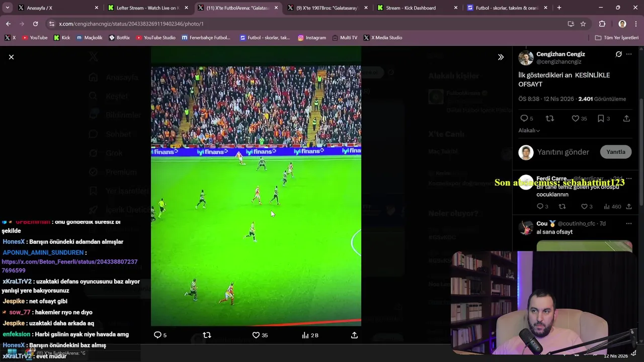Close the Anasayfa / X tab
The height and width of the screenshot is (362, 644).
tap(97, 8)
